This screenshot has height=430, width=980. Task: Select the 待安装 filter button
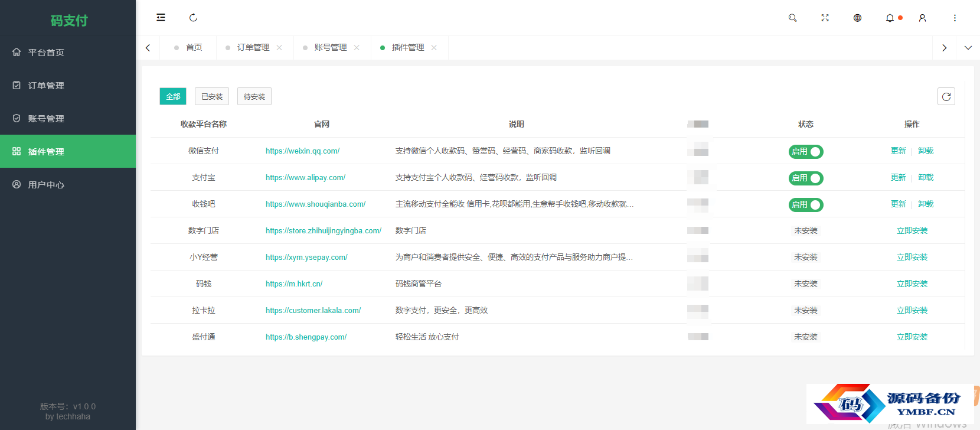254,96
